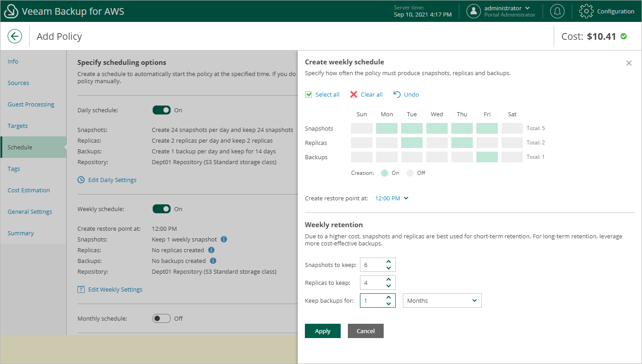Click the Select all checkmark icon

click(x=308, y=94)
